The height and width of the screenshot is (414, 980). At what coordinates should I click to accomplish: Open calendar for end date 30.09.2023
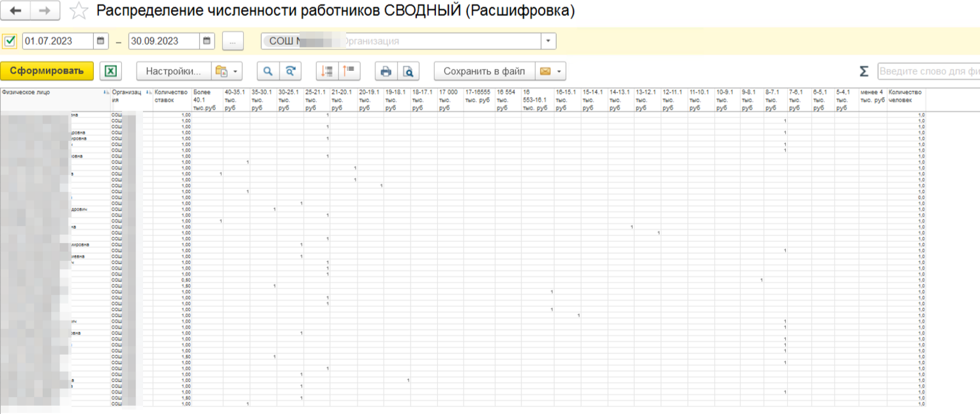pyautogui.click(x=207, y=41)
